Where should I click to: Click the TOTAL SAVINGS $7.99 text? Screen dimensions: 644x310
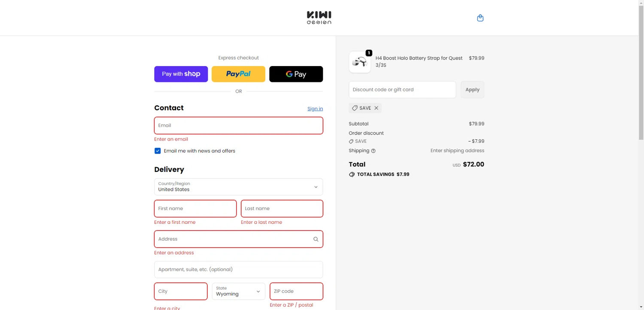click(383, 175)
